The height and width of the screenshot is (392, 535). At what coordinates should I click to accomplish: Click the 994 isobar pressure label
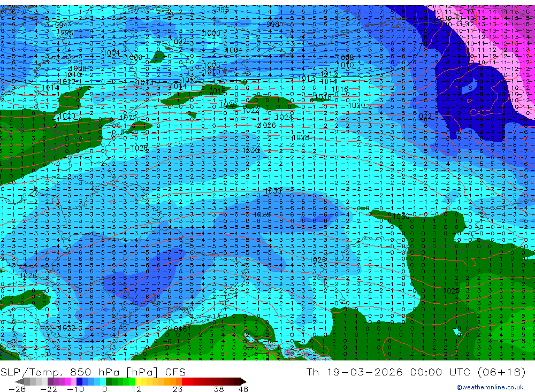click(61, 25)
